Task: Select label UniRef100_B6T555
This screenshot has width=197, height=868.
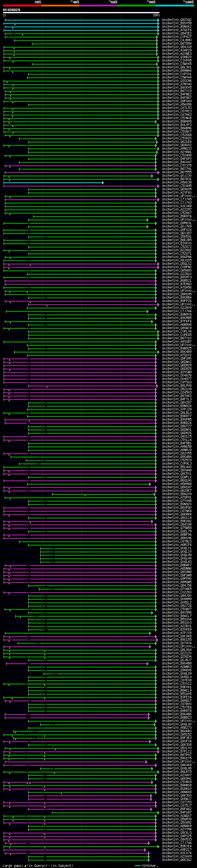Action: pos(177,172)
